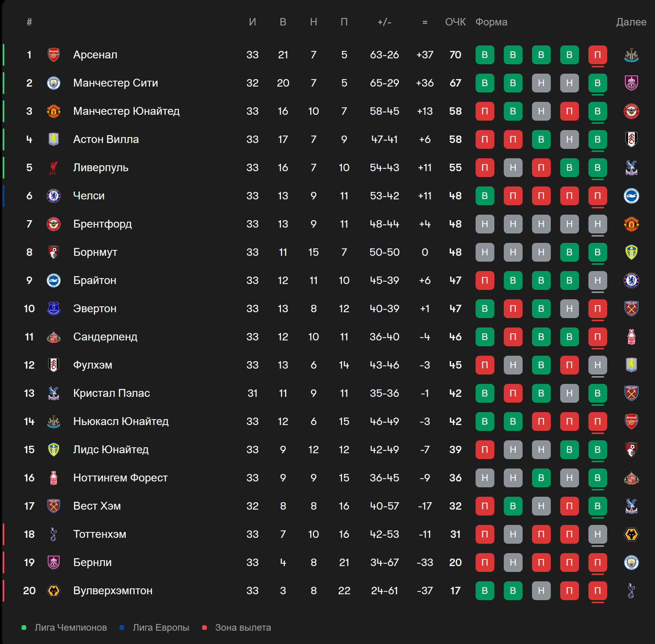
Task: Open the Manchester United team name
Action: click(x=126, y=111)
